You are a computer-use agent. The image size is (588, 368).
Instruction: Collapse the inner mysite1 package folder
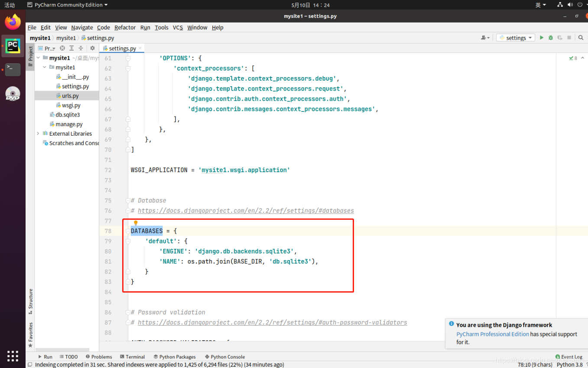pyautogui.click(x=45, y=67)
